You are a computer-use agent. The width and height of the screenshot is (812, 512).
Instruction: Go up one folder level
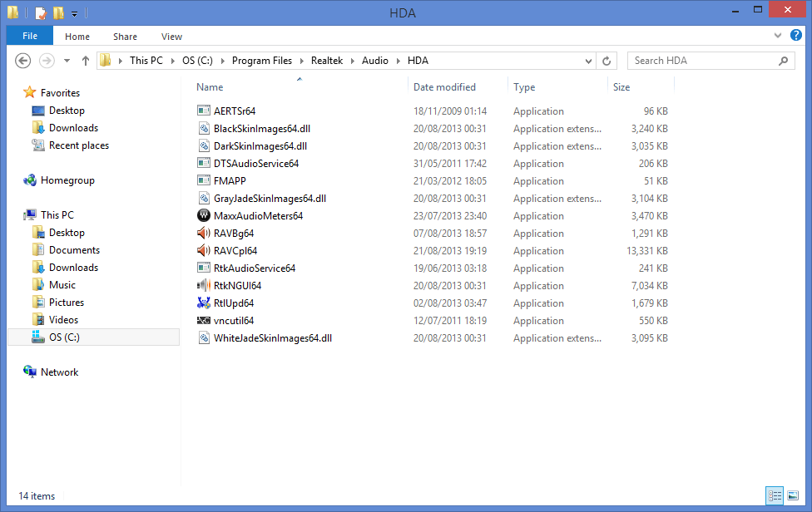(x=86, y=61)
